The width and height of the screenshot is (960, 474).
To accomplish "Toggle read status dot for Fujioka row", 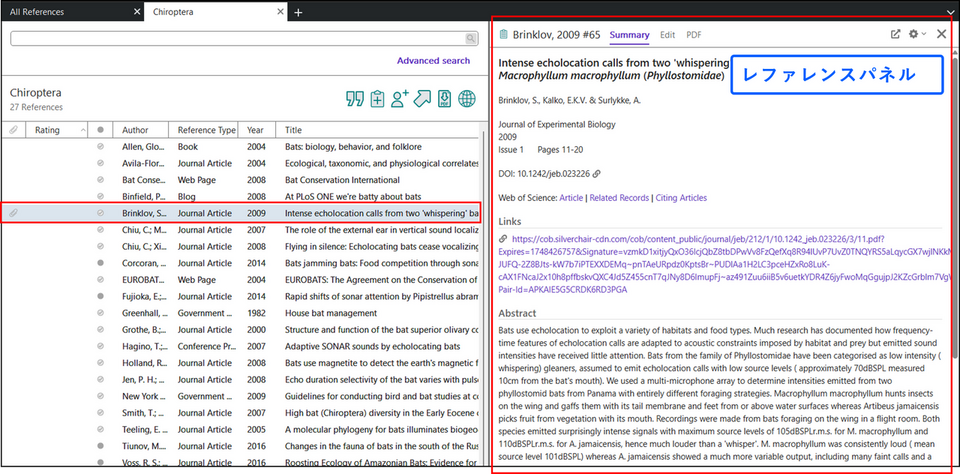I will coord(100,296).
